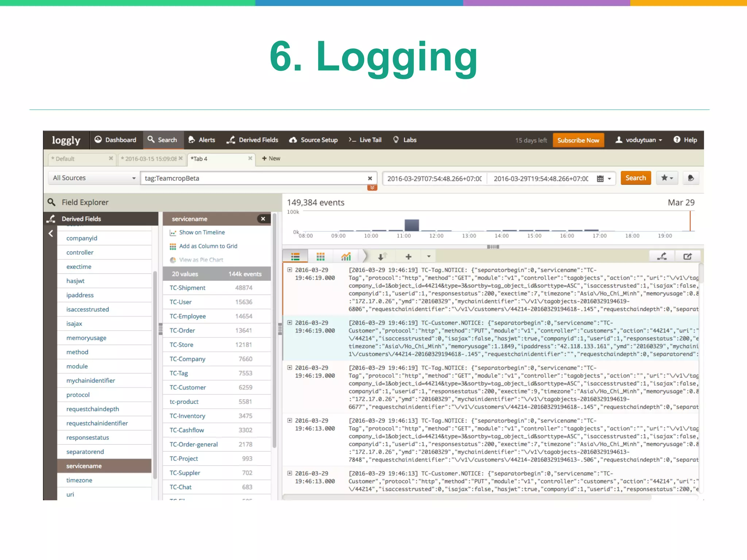Open the Search section
Viewport: 747px width, 560px height.
163,140
